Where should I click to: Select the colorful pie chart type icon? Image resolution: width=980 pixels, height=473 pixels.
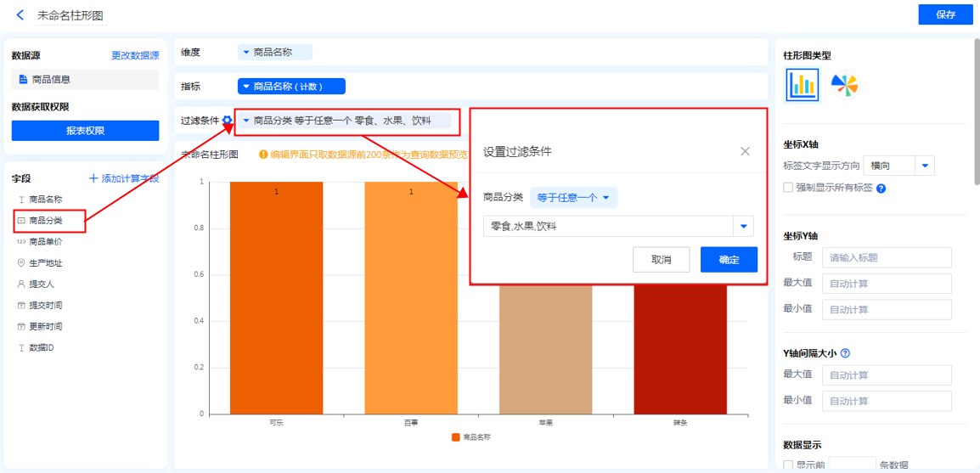[844, 84]
